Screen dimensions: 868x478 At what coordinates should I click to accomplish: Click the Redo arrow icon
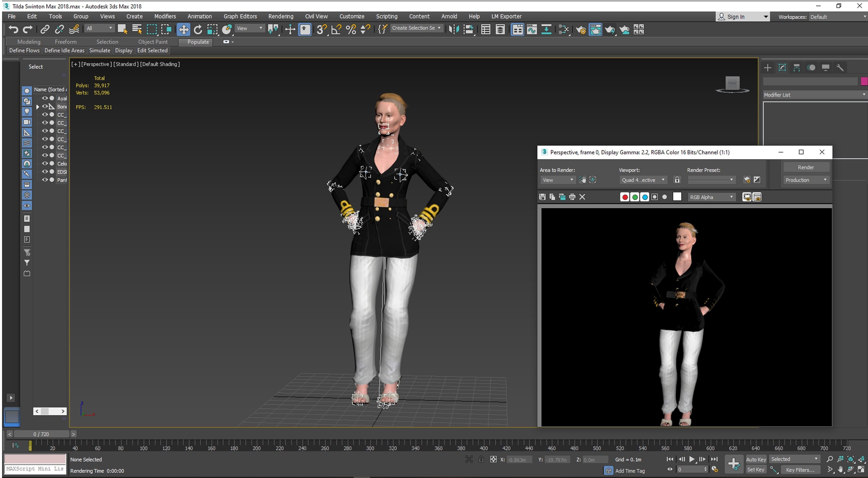tap(28, 29)
